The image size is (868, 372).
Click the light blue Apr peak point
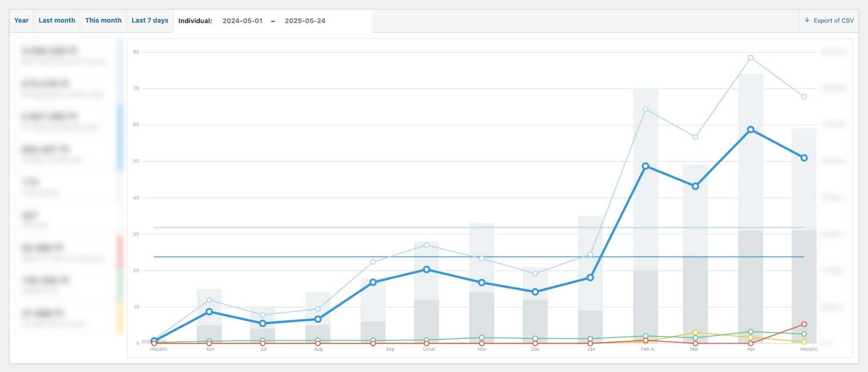coord(751,58)
